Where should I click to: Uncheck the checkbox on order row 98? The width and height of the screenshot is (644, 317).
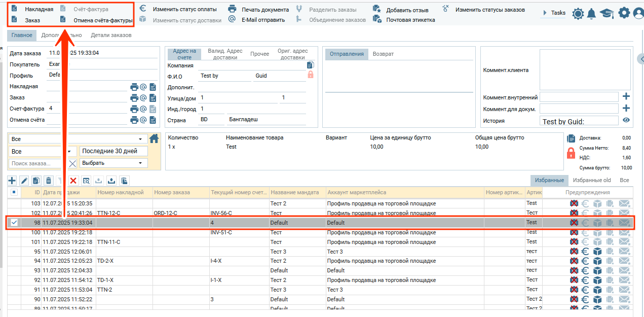(x=14, y=223)
